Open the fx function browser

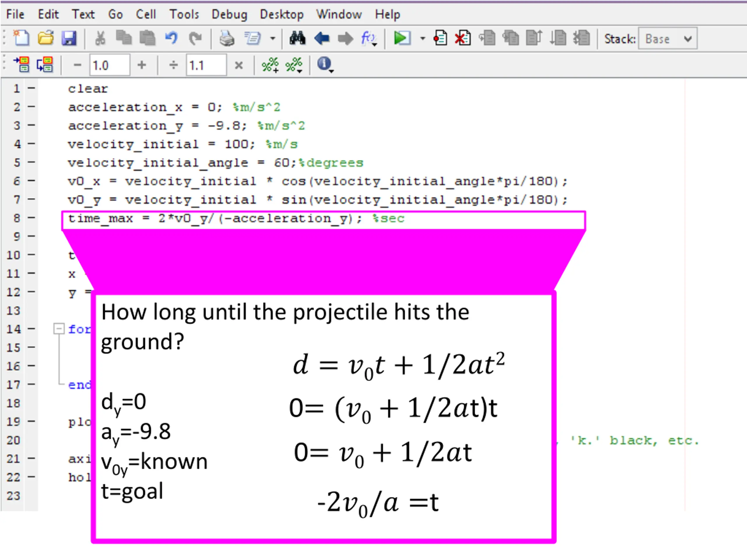[369, 38]
